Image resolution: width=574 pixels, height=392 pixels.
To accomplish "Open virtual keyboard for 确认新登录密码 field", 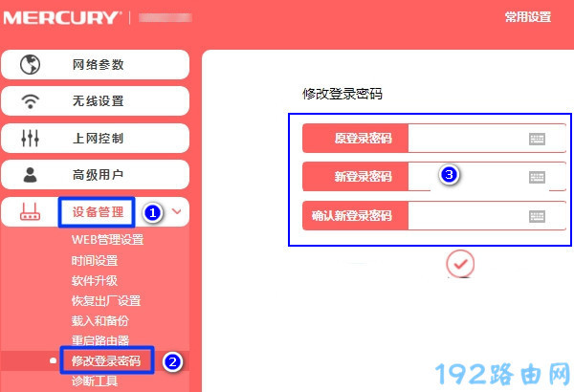I will point(537,216).
